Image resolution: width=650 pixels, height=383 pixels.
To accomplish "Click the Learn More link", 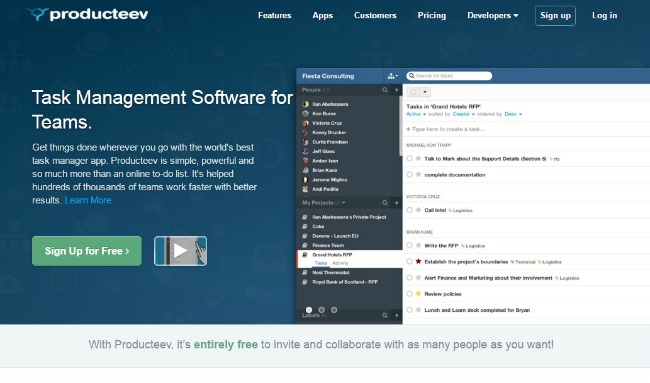I will click(x=88, y=200).
